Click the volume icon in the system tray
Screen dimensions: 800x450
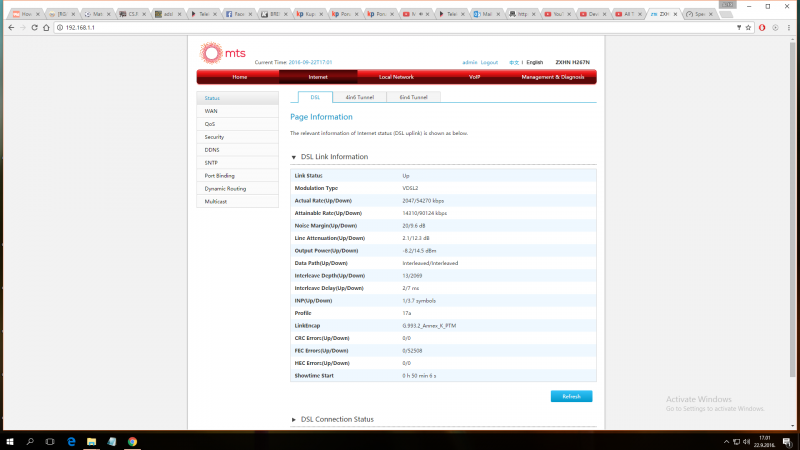pyautogui.click(x=747, y=441)
